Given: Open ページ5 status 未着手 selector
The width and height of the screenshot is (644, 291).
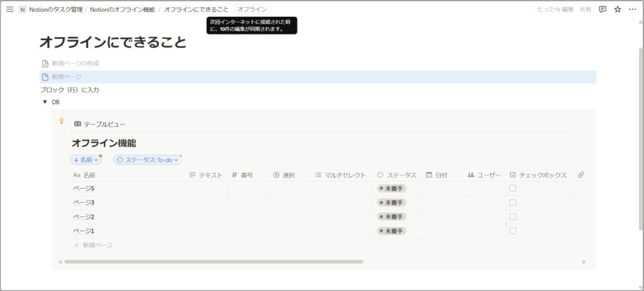Looking at the screenshot, I should 392,189.
